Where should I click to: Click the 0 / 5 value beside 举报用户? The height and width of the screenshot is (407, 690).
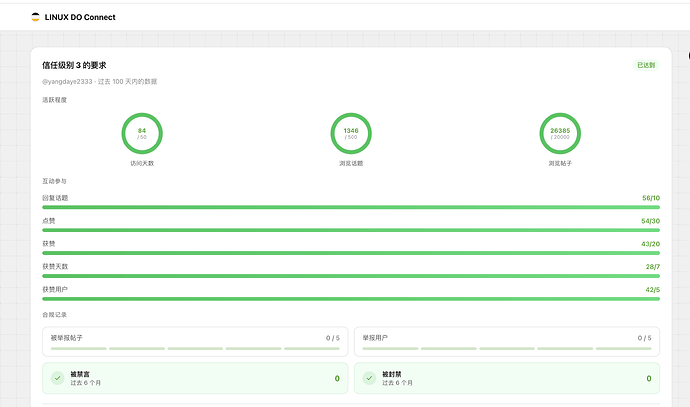tap(644, 338)
